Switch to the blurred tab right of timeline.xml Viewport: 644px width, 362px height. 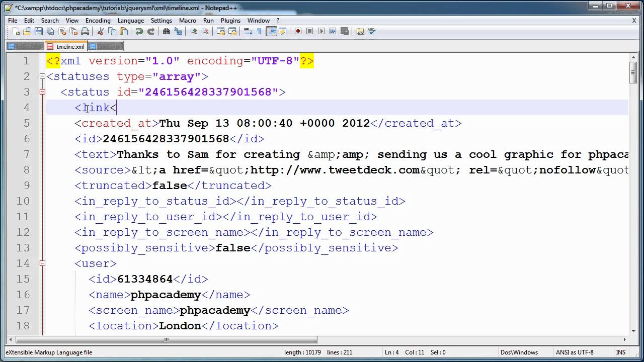(106, 46)
